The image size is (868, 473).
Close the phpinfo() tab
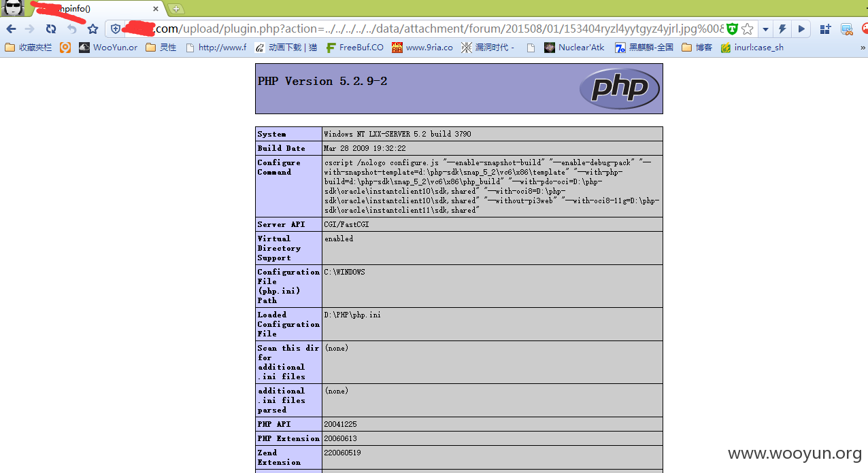[x=156, y=9]
